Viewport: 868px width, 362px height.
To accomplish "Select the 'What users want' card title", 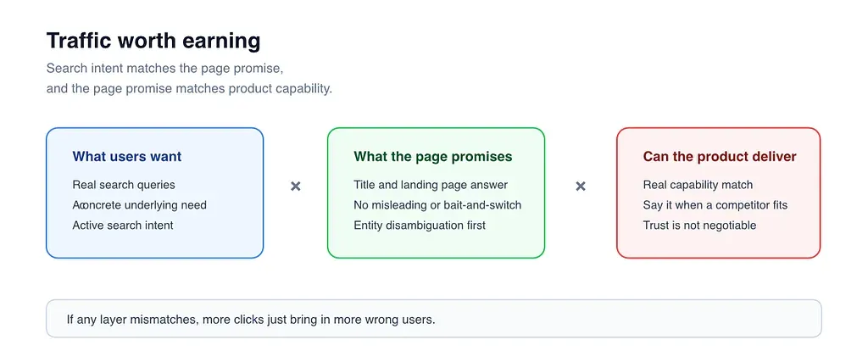I will pos(127,157).
